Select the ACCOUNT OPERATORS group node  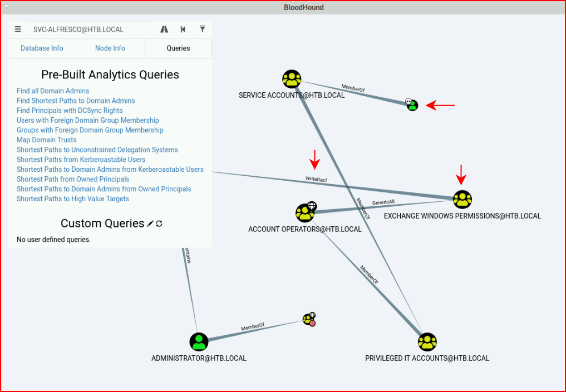tap(304, 212)
